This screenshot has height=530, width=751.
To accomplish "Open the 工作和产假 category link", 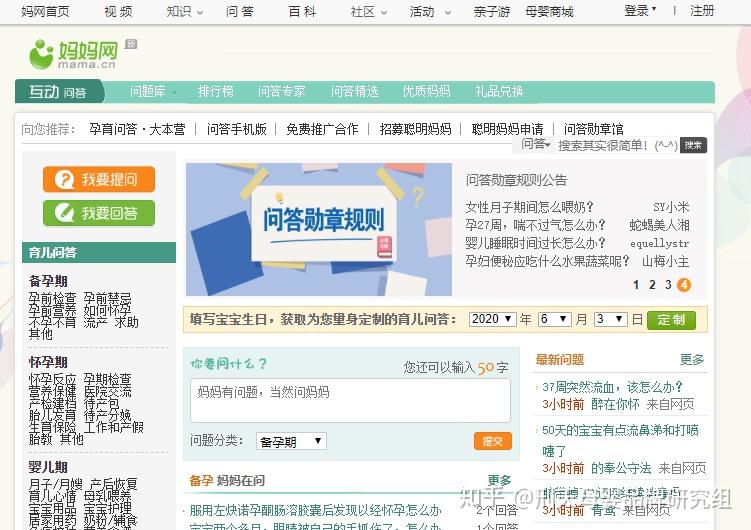I will (x=114, y=427).
